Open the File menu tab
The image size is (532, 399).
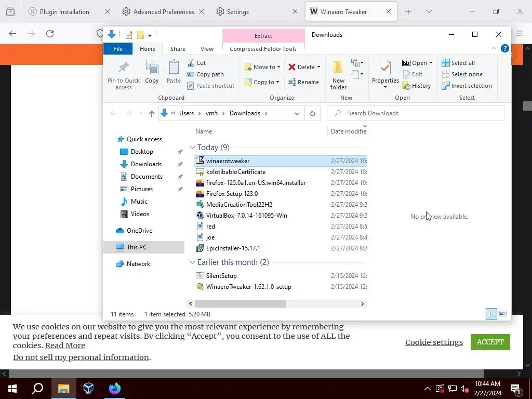pyautogui.click(x=118, y=49)
